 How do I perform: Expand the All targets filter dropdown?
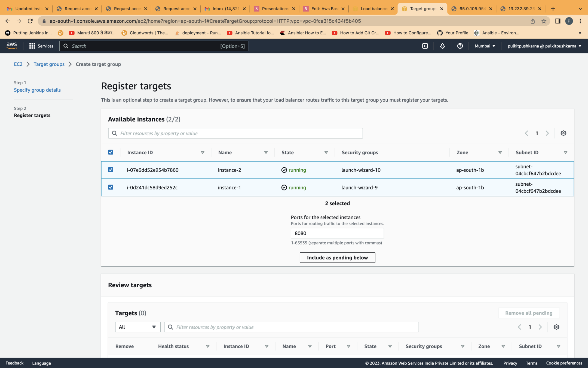click(x=137, y=327)
